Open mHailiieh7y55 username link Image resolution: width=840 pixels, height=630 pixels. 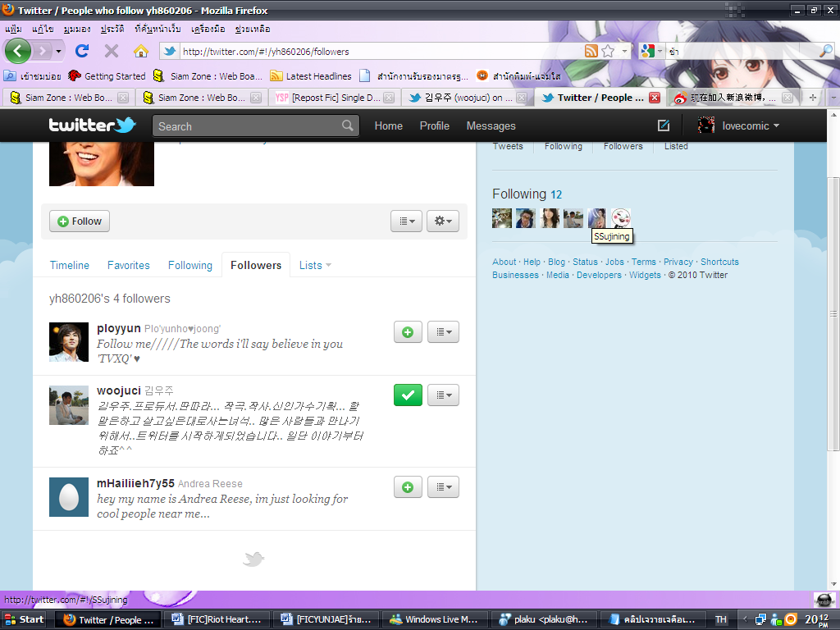tap(135, 483)
